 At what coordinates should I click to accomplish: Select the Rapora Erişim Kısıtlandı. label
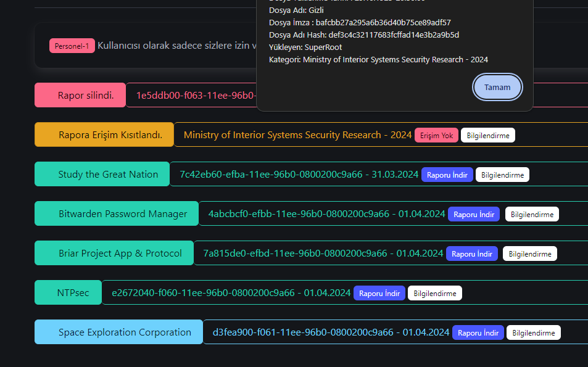104,134
